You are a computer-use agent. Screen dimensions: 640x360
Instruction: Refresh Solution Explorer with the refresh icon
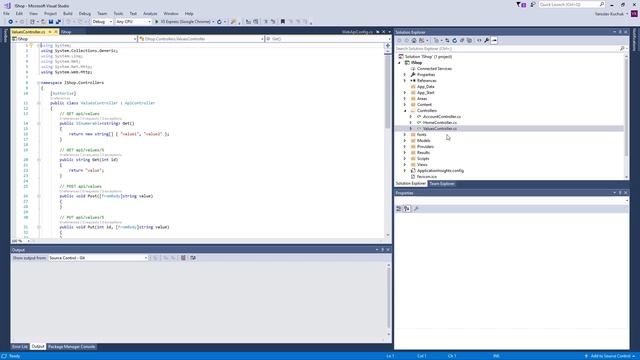click(454, 40)
